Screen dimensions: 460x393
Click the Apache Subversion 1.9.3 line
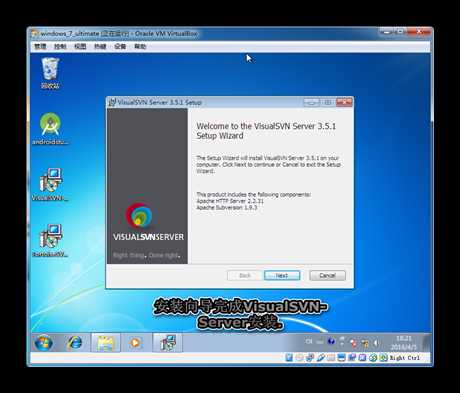coord(227,207)
